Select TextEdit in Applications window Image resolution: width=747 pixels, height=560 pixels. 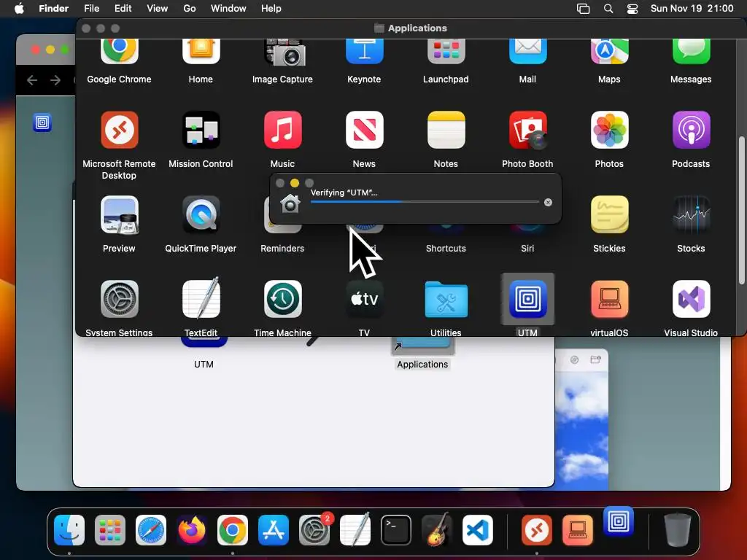pyautogui.click(x=201, y=299)
